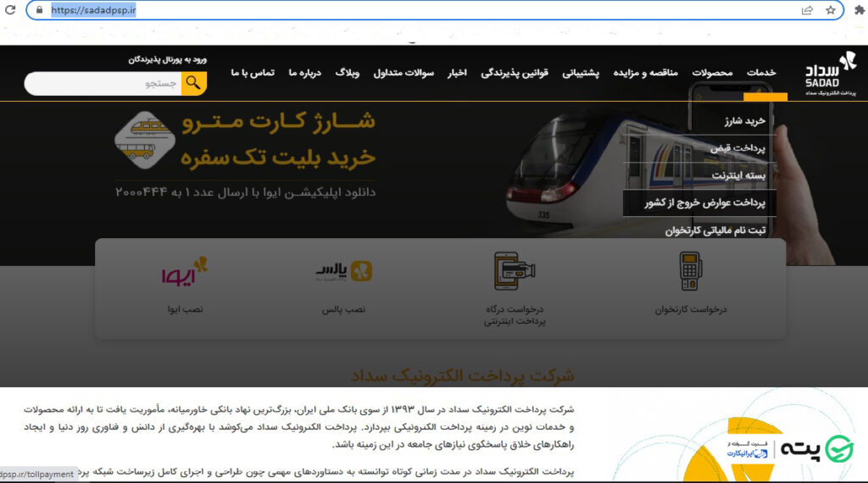Image resolution: width=868 pixels, height=483 pixels.
Task: Click the card reader درخواست کارتخوان icon
Action: click(690, 271)
